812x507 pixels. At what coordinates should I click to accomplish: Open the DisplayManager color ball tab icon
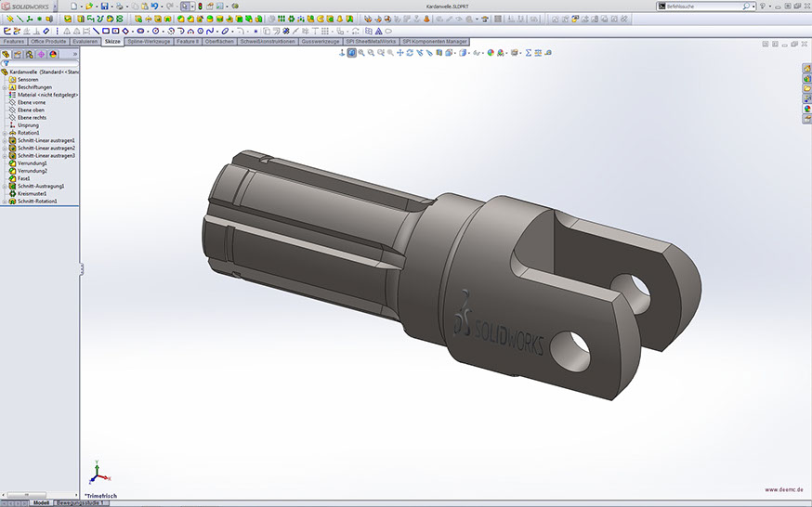[53, 55]
